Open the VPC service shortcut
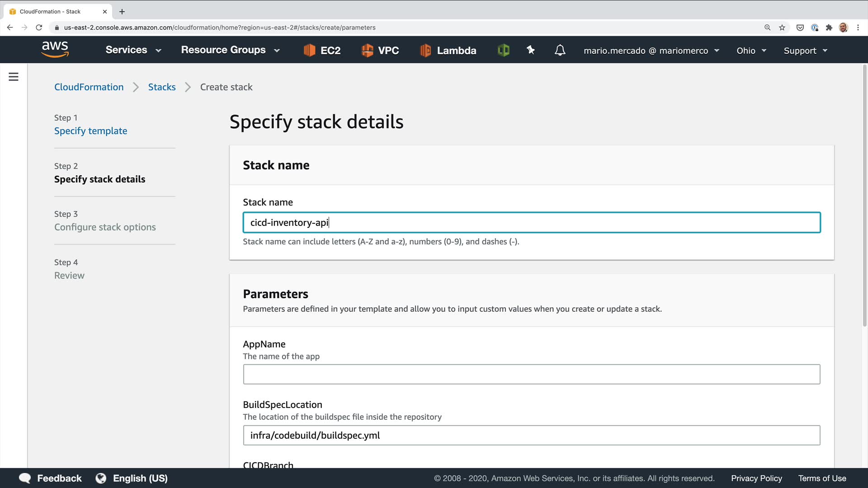868x488 pixels. pyautogui.click(x=380, y=50)
